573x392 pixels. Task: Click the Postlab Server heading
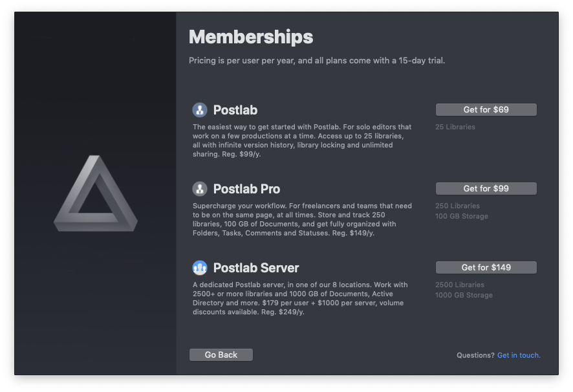[x=255, y=268]
